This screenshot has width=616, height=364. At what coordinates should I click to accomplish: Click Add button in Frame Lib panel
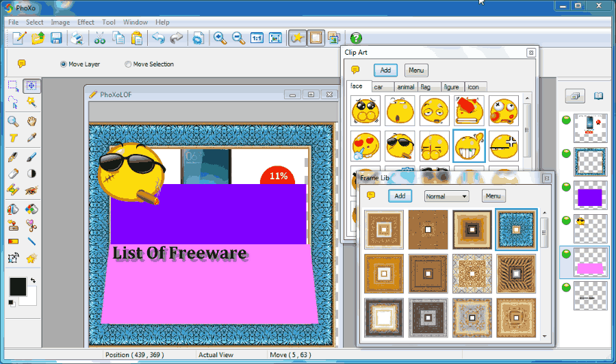400,196
